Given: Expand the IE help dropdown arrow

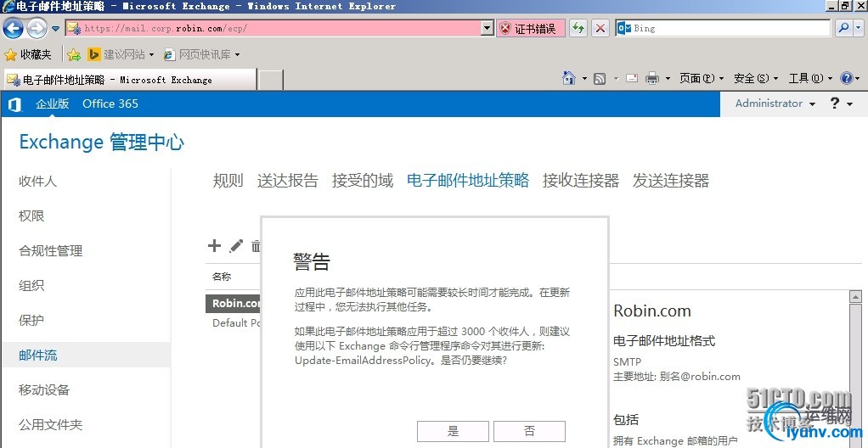Looking at the screenshot, I should pos(858,79).
